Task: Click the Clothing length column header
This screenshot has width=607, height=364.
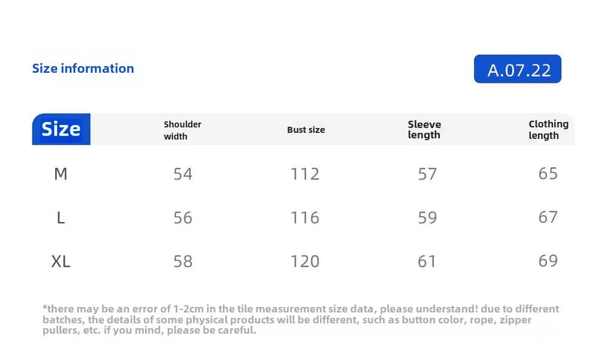Action: click(549, 130)
